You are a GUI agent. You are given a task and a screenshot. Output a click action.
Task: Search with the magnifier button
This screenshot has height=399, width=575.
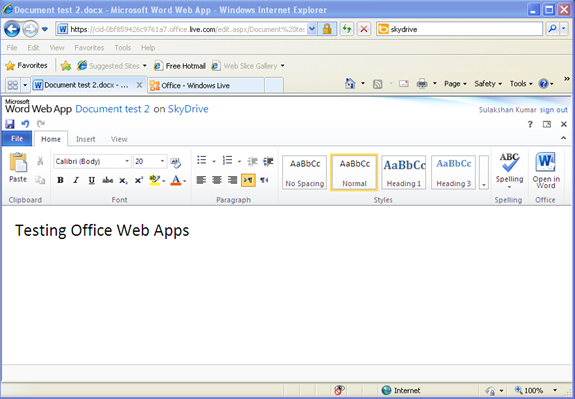pyautogui.click(x=552, y=29)
